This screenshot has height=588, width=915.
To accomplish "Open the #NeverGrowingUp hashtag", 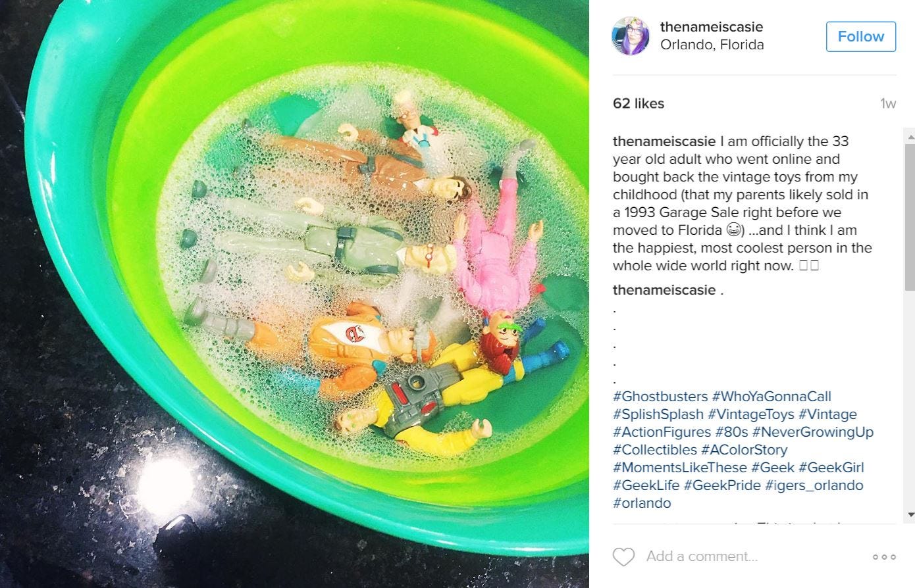I will coord(813,432).
